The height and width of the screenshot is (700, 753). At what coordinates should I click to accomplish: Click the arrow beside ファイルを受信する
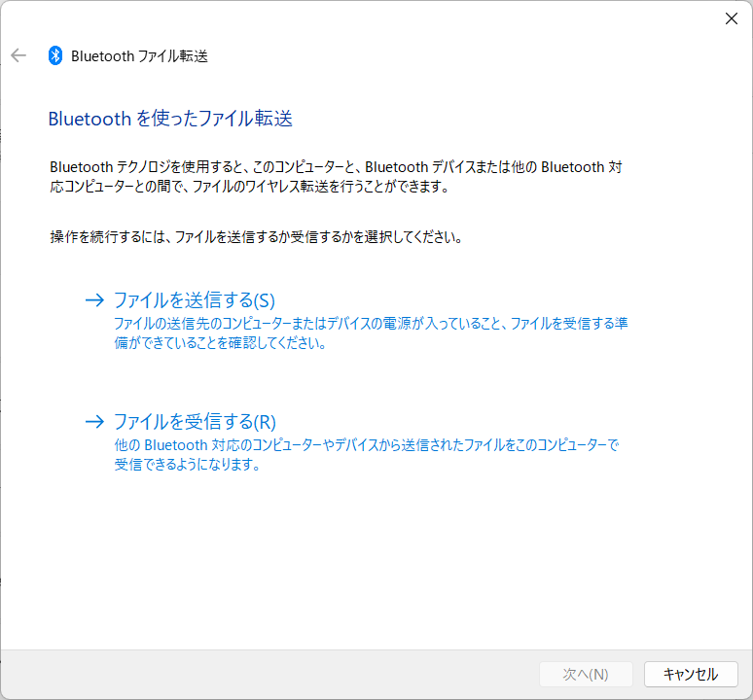tap(94, 422)
